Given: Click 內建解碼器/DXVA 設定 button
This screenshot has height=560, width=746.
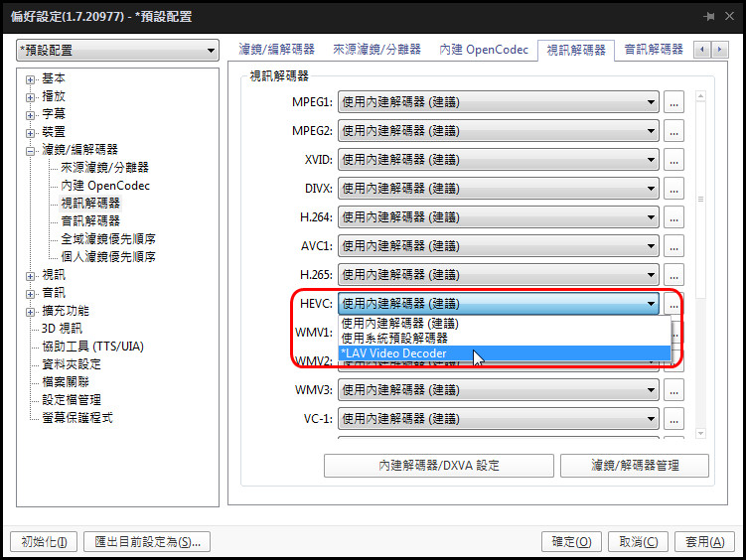Looking at the screenshot, I should [x=439, y=466].
